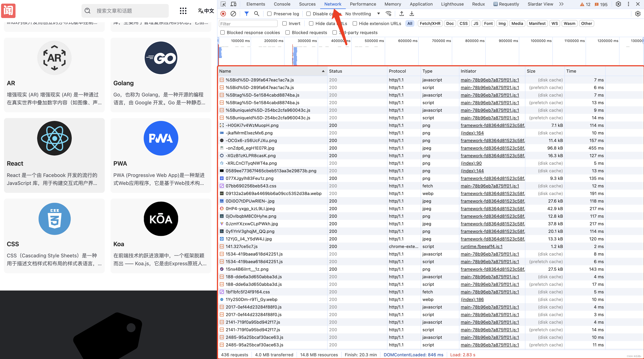Viewport: 644px width, 359px height.
Task: Select request -onZdp6_egH1E07R.jpg row
Action: tap(411, 148)
